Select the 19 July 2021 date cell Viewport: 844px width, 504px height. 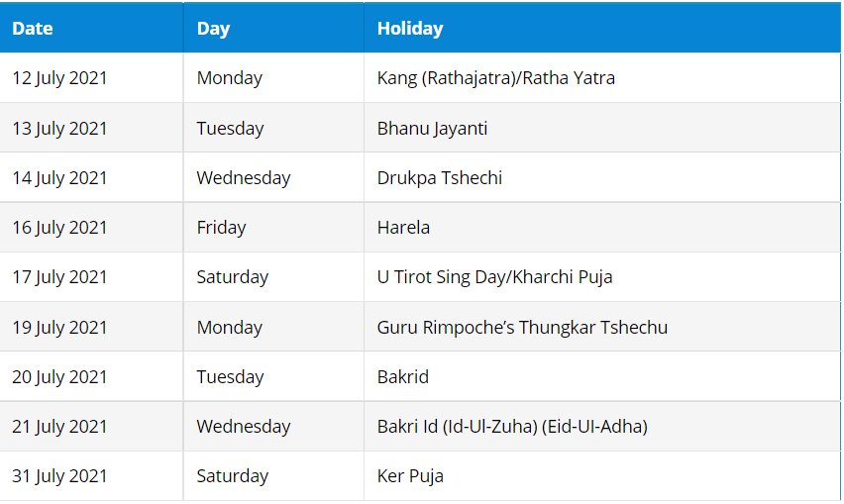(59, 328)
